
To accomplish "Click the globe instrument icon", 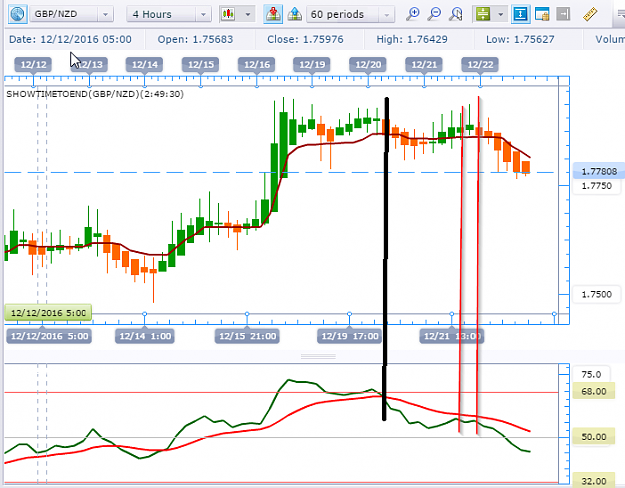I will click(18, 14).
